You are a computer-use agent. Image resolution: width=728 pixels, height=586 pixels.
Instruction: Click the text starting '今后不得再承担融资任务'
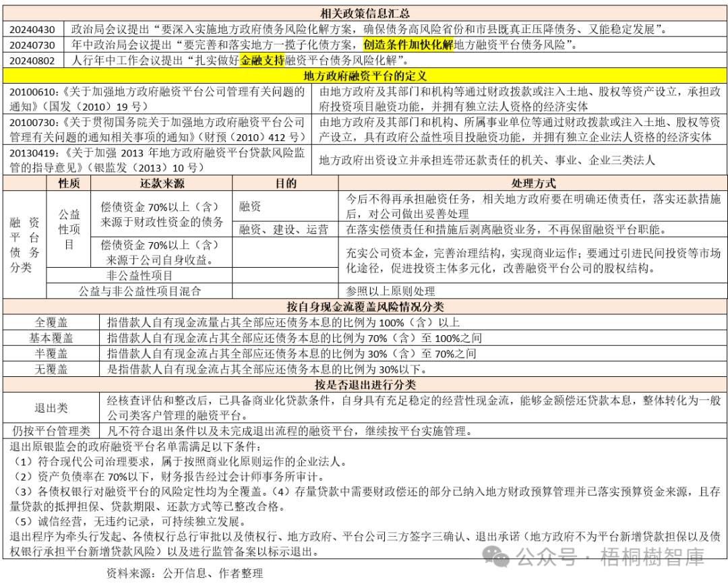(x=533, y=206)
